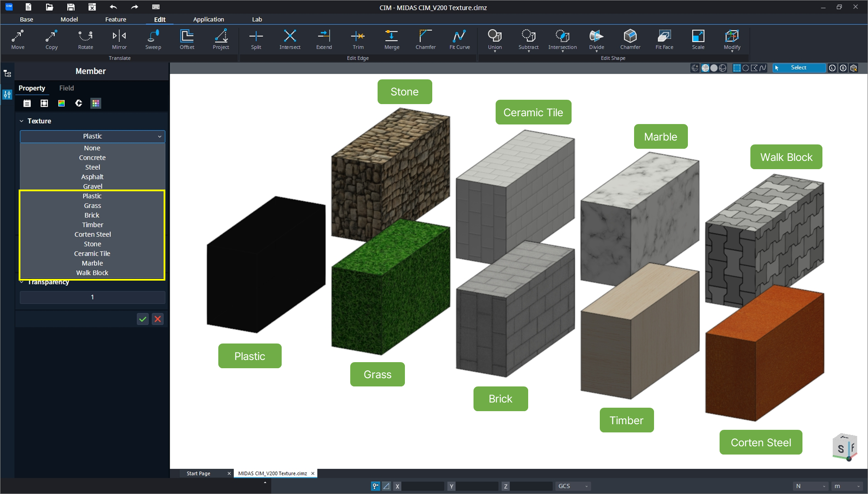Activate the Fit Curve tool
This screenshot has width=868, height=494.
(459, 39)
